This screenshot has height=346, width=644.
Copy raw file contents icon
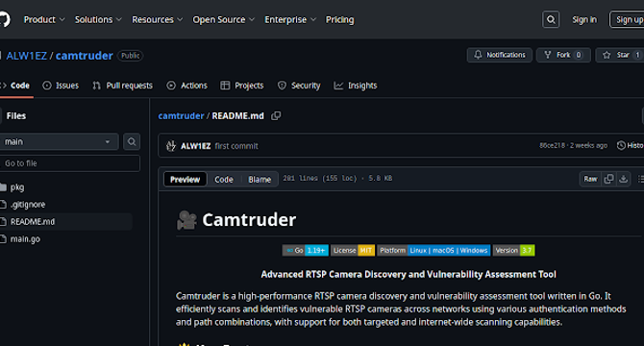coord(608,179)
